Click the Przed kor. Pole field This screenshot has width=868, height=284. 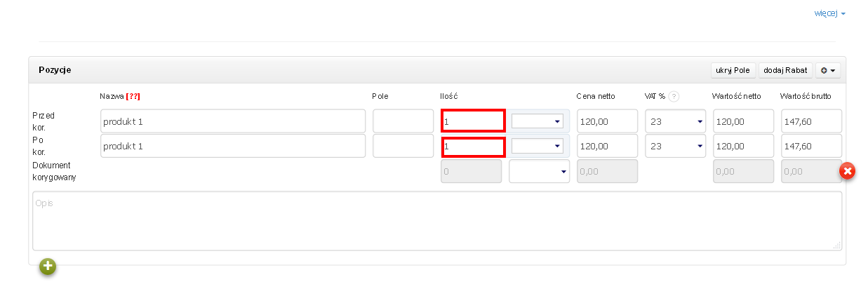(403, 121)
